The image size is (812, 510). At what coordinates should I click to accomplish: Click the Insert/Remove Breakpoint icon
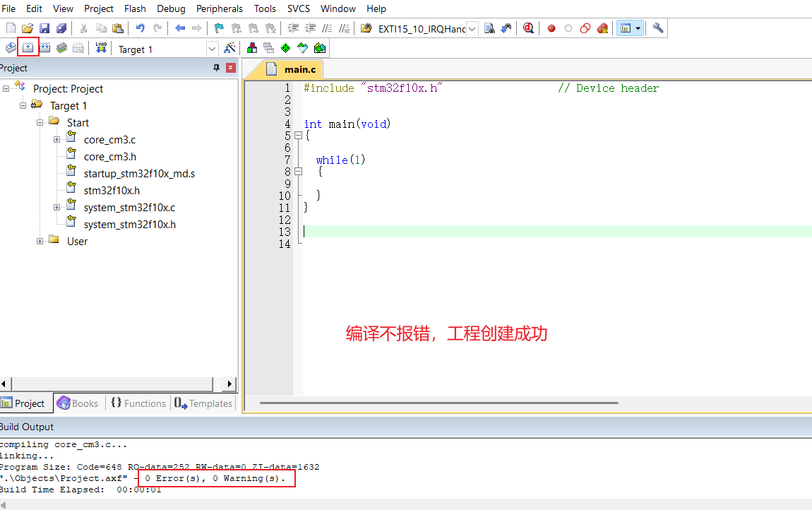[x=551, y=28]
